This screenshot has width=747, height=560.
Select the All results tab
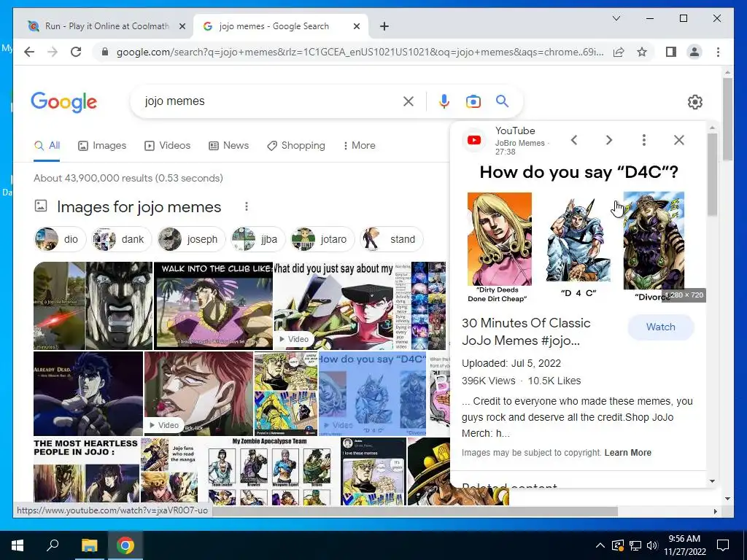pyautogui.click(x=47, y=145)
